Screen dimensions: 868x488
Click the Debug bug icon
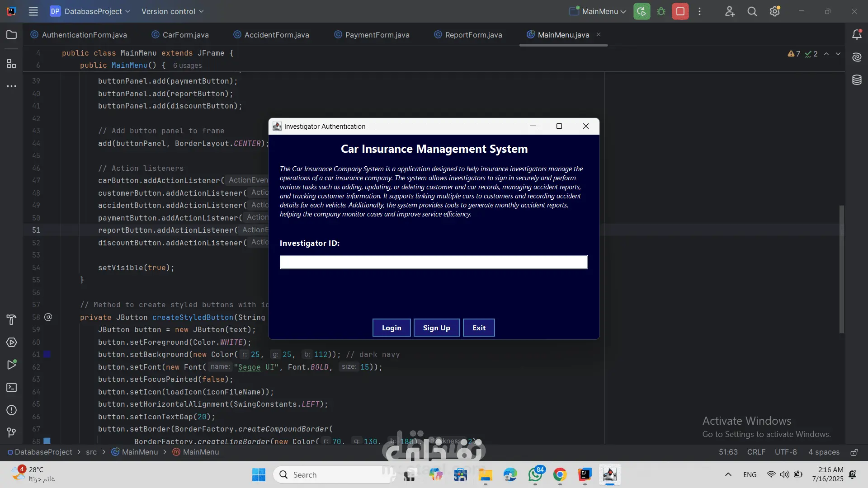[661, 11]
